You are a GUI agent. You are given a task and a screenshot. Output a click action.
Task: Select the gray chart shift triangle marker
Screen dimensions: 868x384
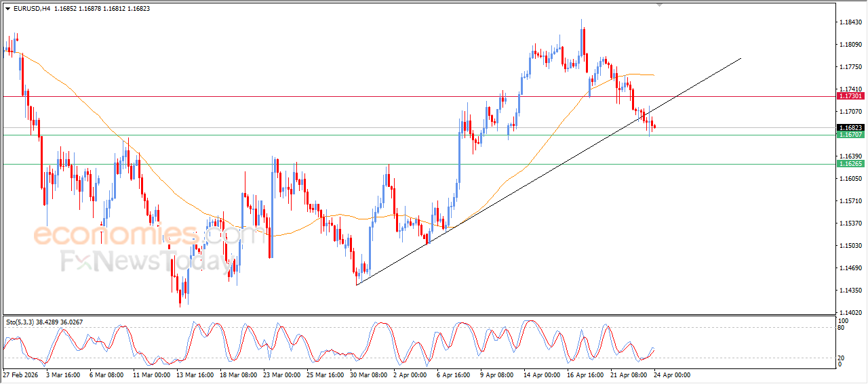(660, 5)
